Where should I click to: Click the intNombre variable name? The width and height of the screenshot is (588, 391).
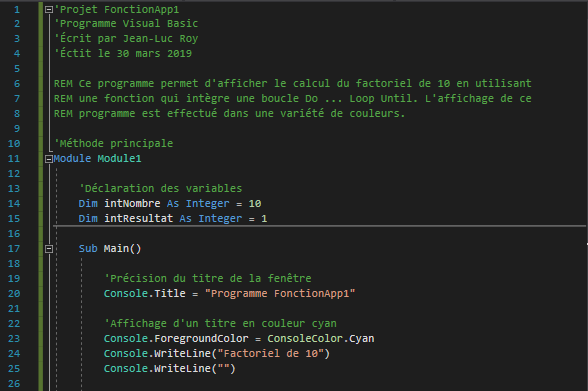pos(132,204)
